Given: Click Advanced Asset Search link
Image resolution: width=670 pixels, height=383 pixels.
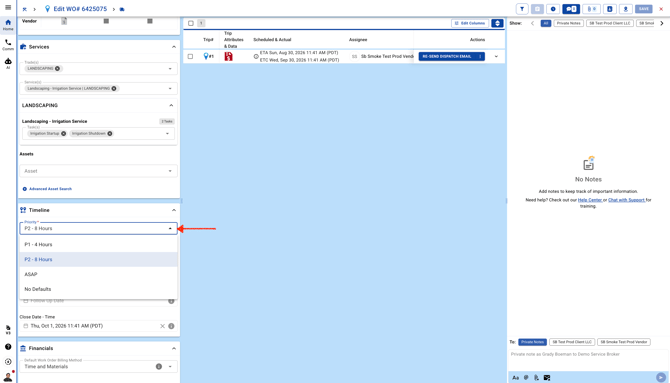Looking at the screenshot, I should pyautogui.click(x=50, y=189).
